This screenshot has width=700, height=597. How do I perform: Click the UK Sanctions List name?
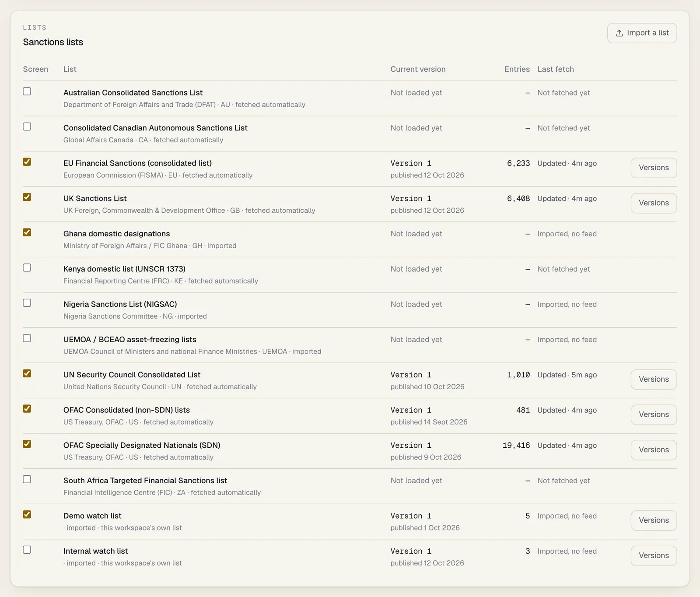(95, 198)
